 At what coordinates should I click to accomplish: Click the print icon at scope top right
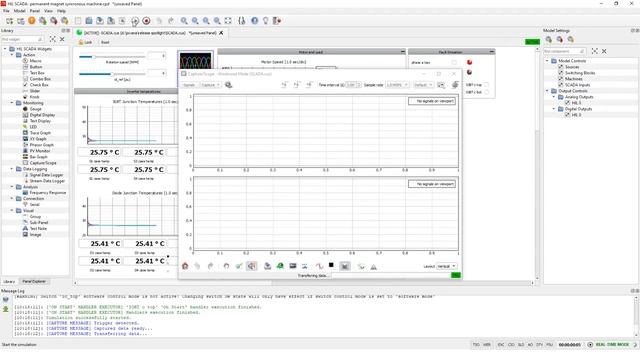(455, 85)
